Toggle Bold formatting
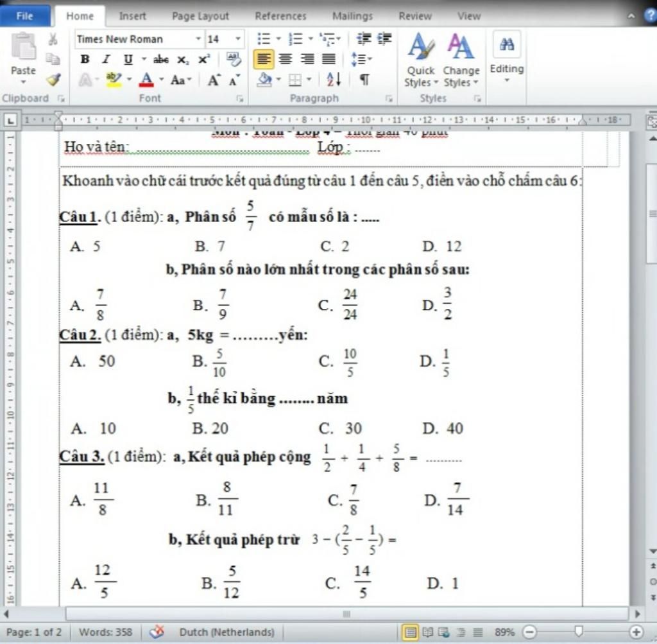657x644 pixels. click(85, 59)
